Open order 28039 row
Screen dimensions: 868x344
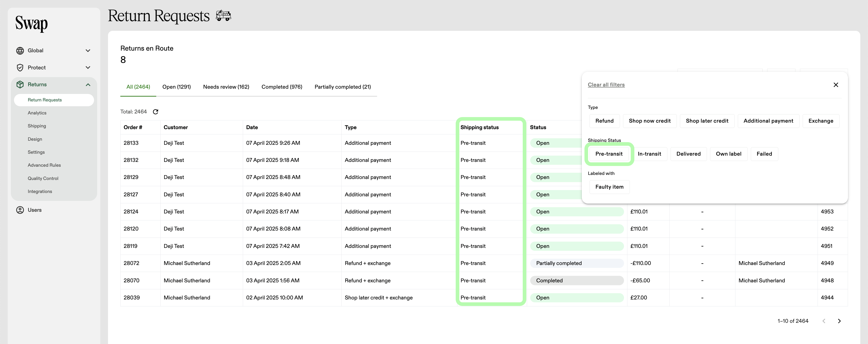[484, 298]
